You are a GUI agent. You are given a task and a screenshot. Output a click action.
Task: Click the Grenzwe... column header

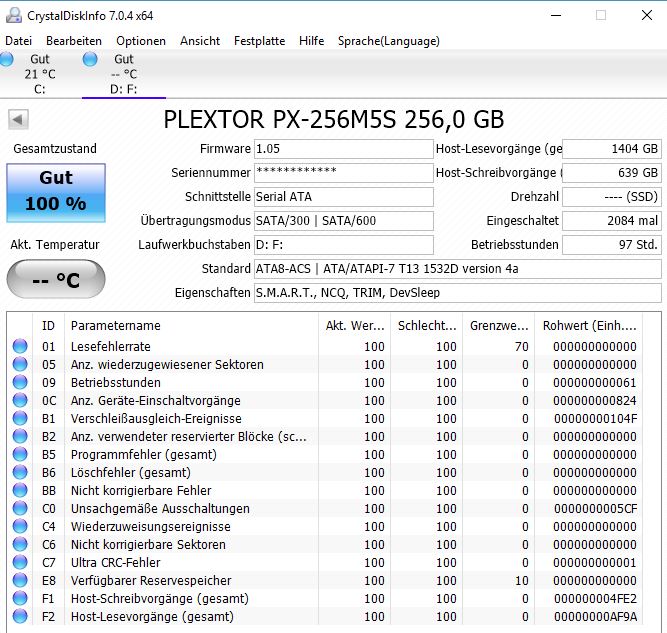tap(499, 326)
